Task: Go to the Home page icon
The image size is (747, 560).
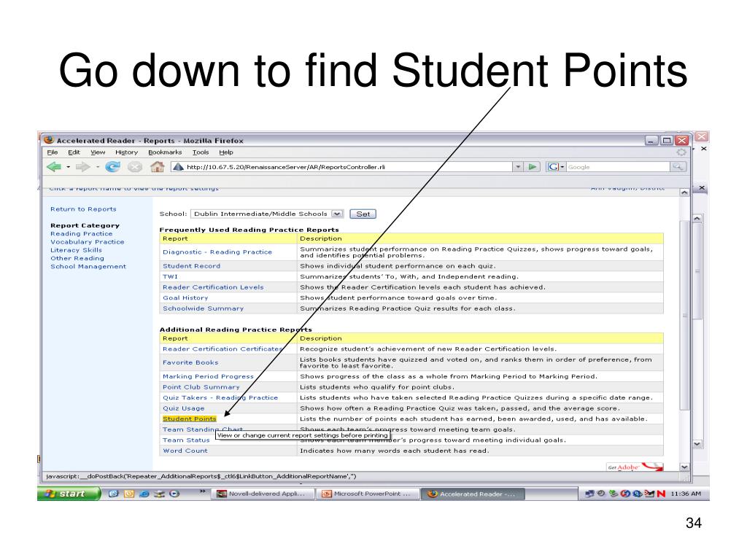Action: pos(157,167)
